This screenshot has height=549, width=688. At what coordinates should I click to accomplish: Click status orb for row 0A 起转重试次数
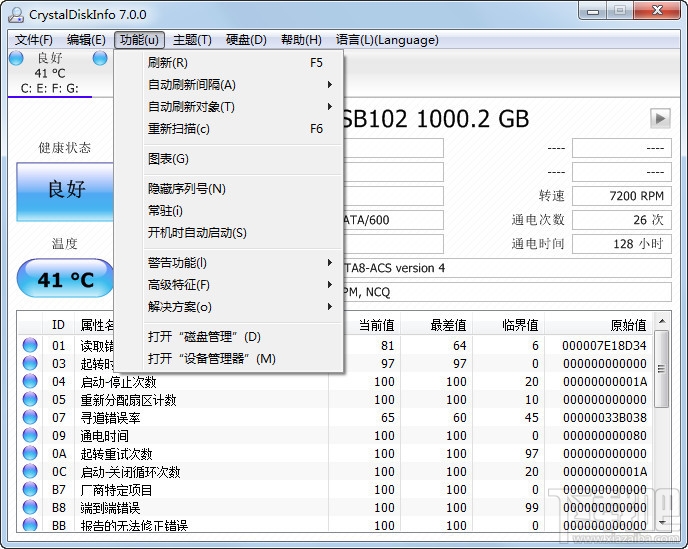point(30,453)
